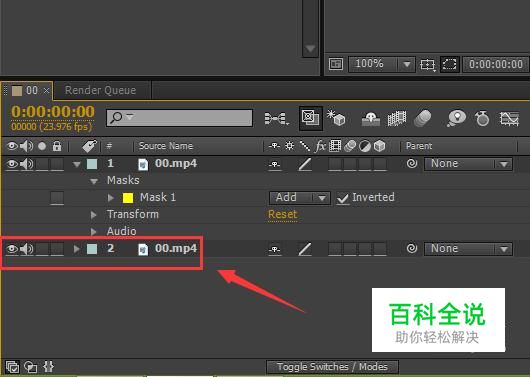Screen dimensions: 530x377
Task: Expand or collapse Transfer Controls pane icon
Action: coord(30,367)
